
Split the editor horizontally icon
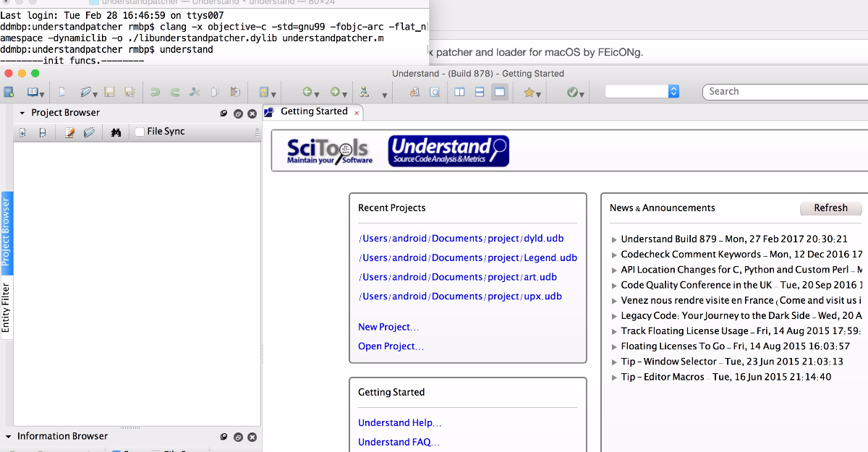click(x=480, y=92)
